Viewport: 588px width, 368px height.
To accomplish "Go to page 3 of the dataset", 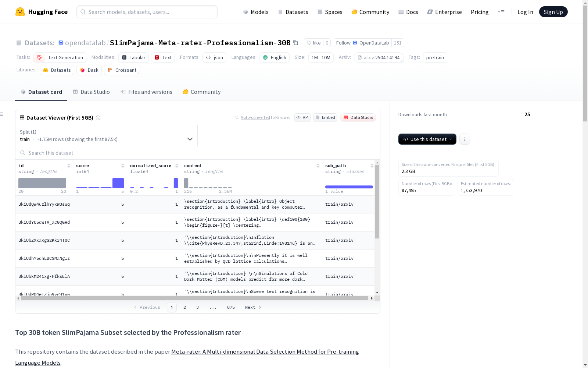I will (x=197, y=307).
